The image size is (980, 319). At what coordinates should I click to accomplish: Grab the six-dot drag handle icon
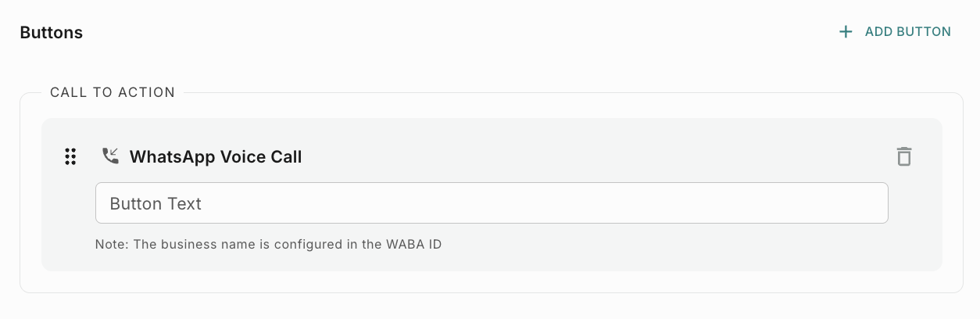[x=70, y=156]
